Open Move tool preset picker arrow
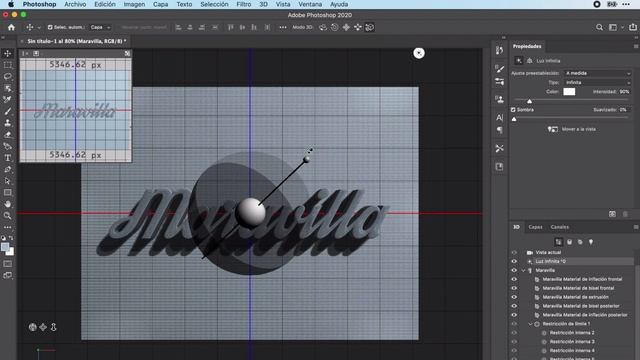The image size is (640, 360). 39,28
